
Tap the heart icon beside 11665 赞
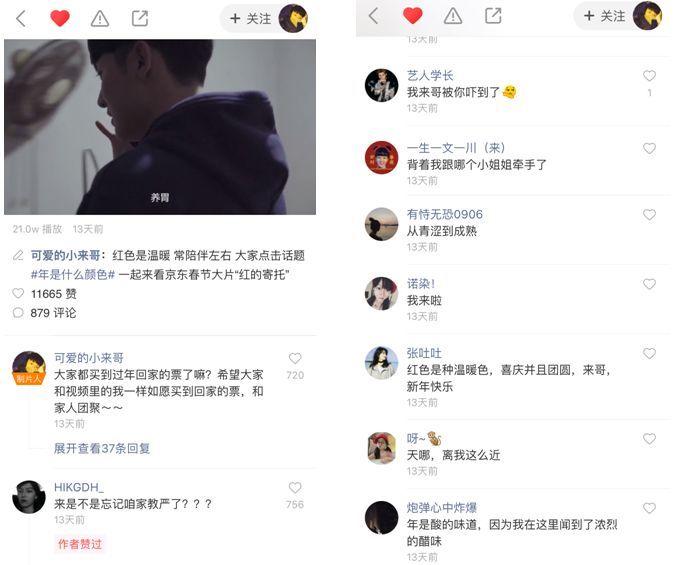[x=18, y=293]
